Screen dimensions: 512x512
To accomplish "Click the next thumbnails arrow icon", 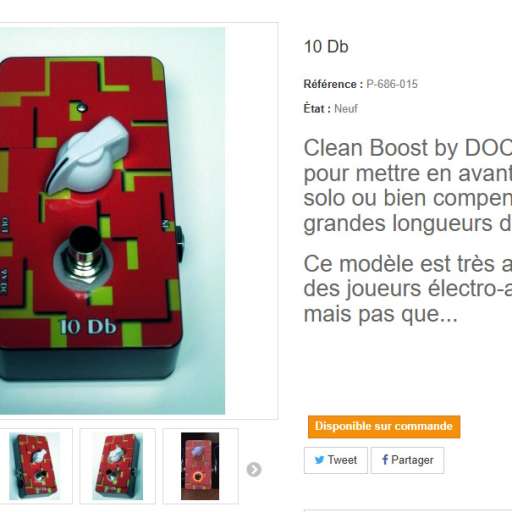I will point(254,470).
